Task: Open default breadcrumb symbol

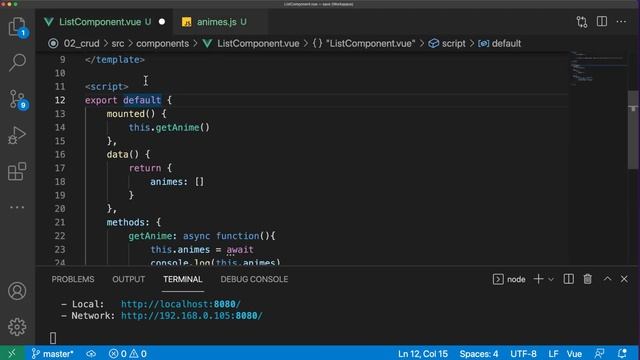Action: (500, 43)
